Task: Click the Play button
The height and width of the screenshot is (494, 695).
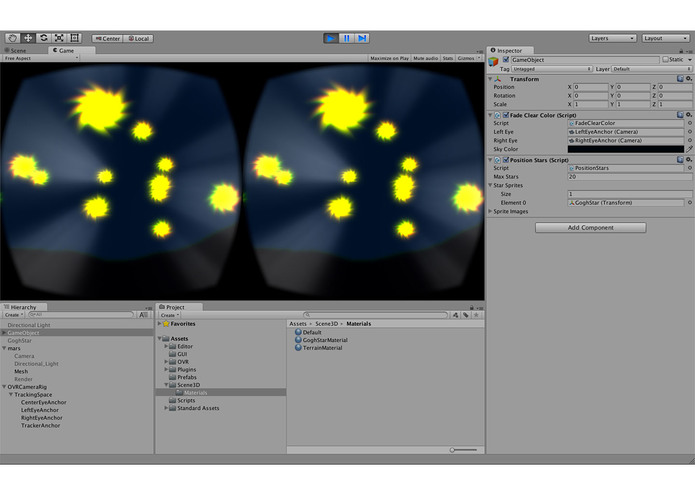Action: [x=331, y=39]
